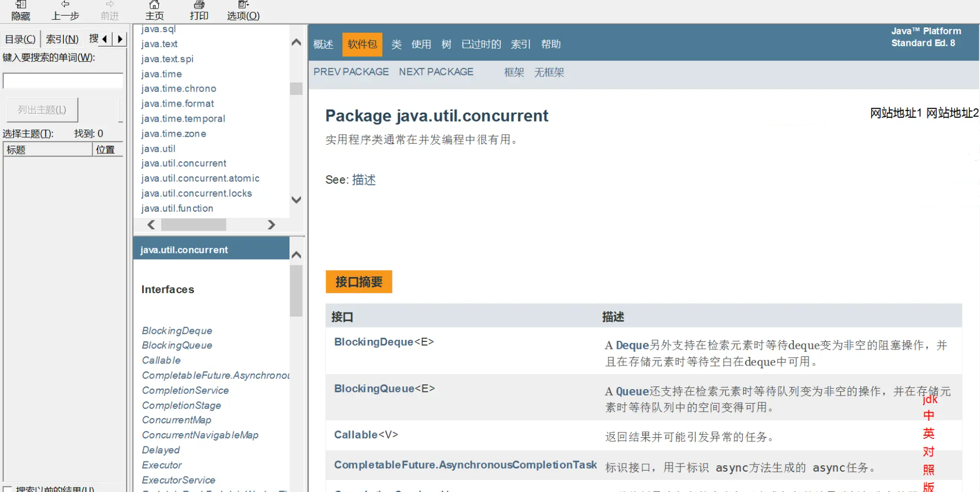Click package list scroll-up arrow
The width and height of the screenshot is (980, 492).
[x=296, y=42]
